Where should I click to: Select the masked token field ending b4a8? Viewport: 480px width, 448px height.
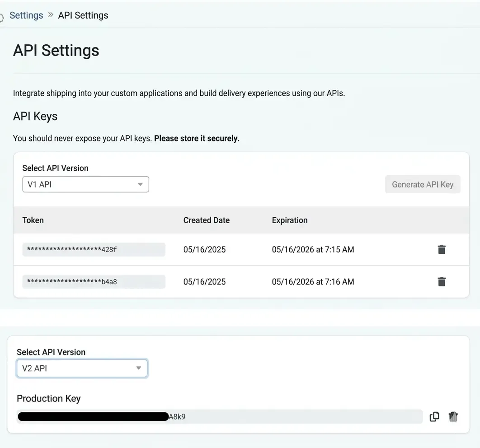[x=94, y=282]
